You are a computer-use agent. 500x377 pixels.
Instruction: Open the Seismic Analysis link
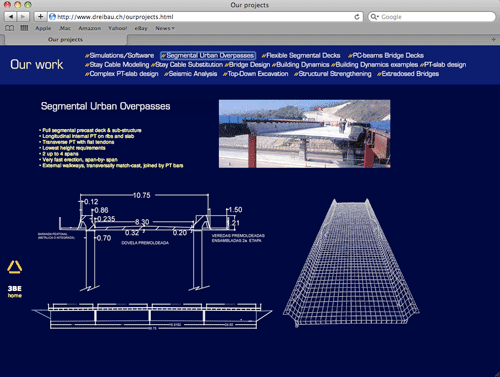tap(191, 74)
